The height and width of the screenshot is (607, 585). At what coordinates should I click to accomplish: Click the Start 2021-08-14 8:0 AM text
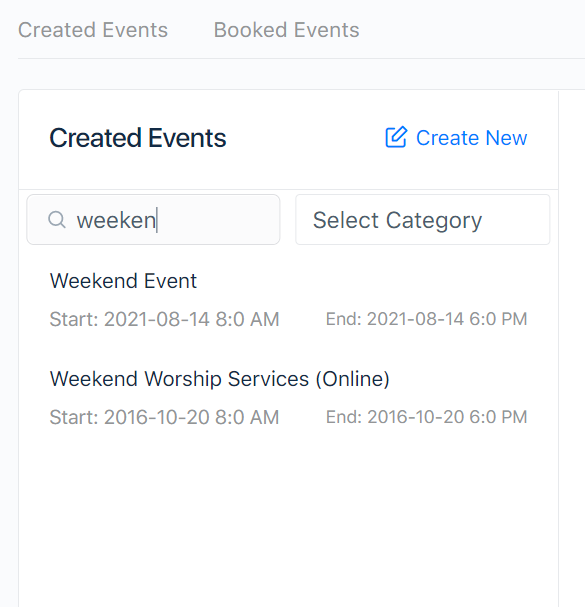164,319
